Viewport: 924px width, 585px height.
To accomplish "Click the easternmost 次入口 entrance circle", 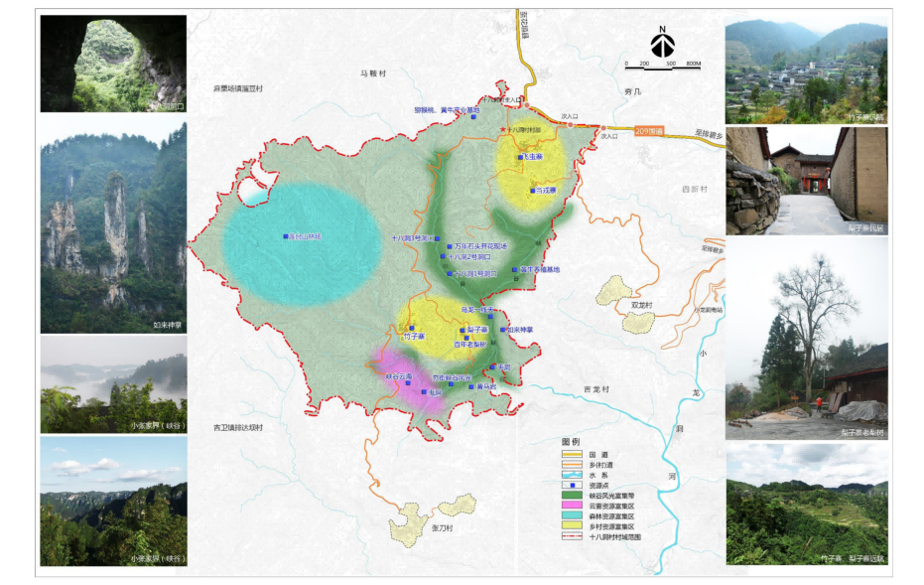I will pos(603,128).
